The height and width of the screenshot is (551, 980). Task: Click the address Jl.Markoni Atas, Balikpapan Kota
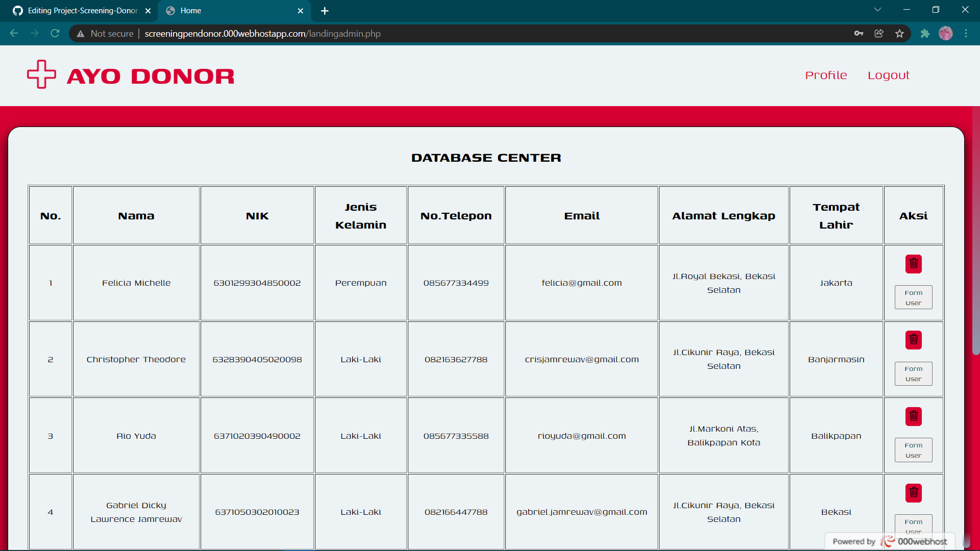pos(724,436)
